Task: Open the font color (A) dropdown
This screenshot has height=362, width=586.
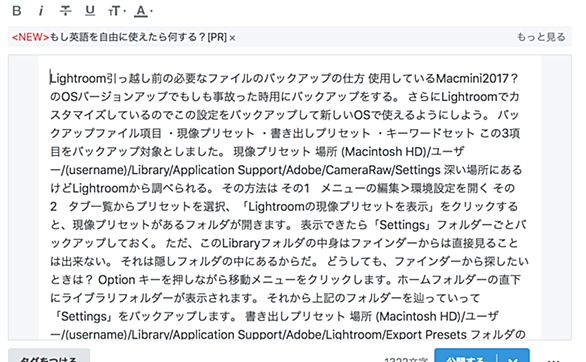Action: pos(143,11)
